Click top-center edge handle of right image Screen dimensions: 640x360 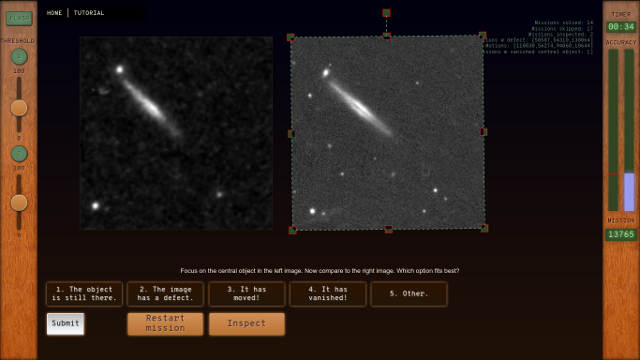click(387, 37)
